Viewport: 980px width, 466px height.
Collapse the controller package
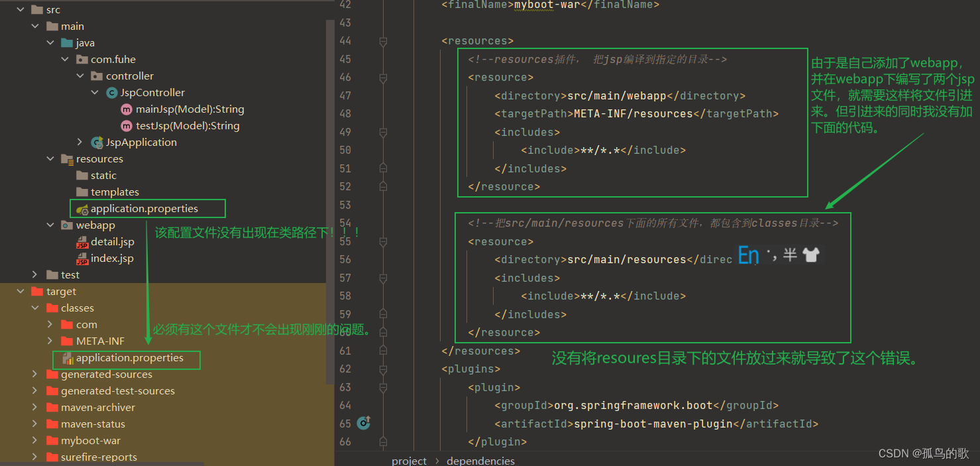[x=80, y=76]
